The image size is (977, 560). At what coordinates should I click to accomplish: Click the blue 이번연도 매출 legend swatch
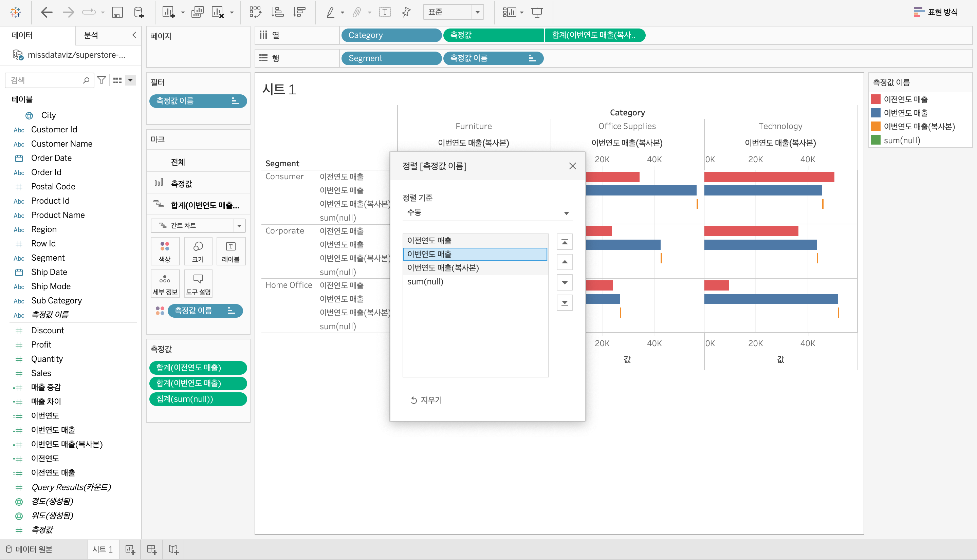click(875, 113)
